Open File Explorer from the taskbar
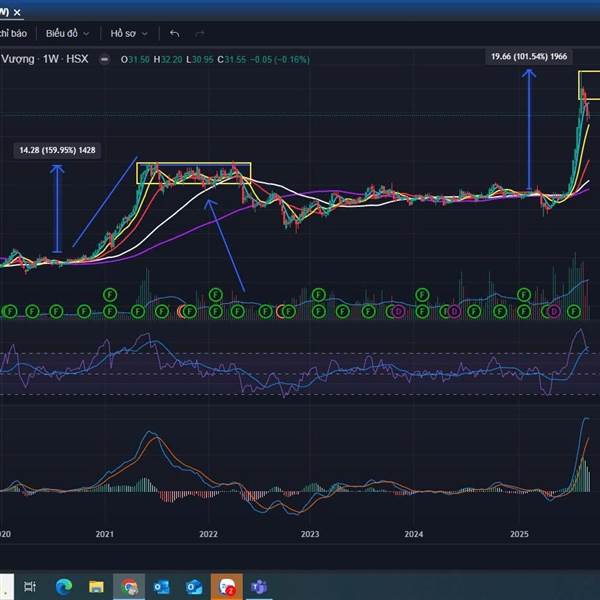The height and width of the screenshot is (600, 600). tap(96, 586)
